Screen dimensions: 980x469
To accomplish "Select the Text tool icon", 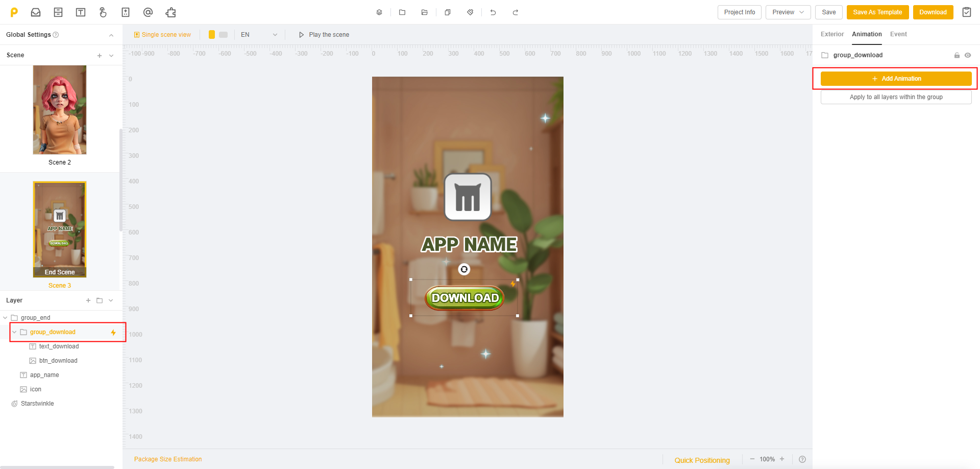I will click(81, 12).
